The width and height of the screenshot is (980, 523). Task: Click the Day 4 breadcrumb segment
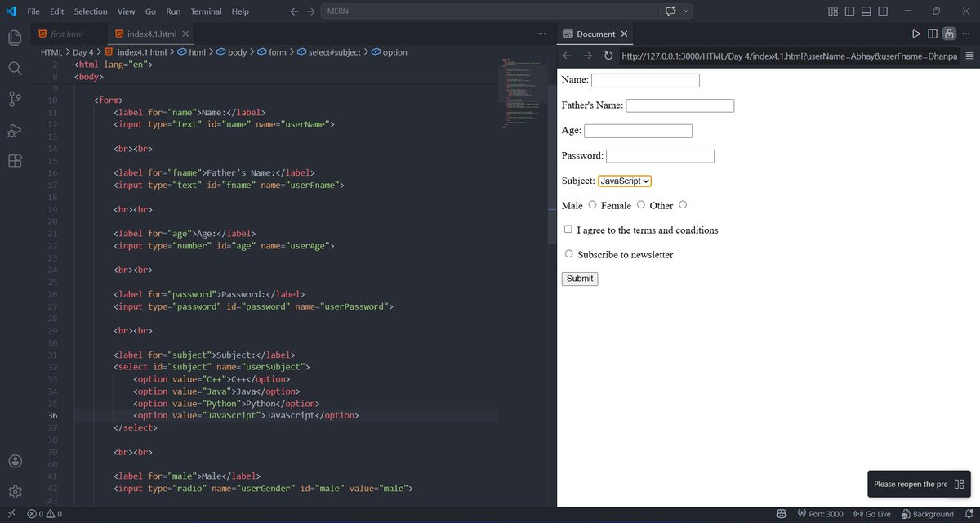[x=83, y=52]
